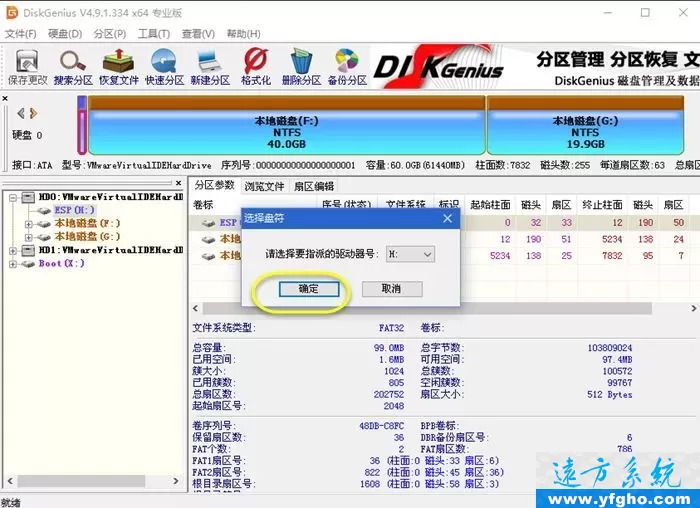
Task: Open the drive letter H: dropdown
Action: pos(410,254)
